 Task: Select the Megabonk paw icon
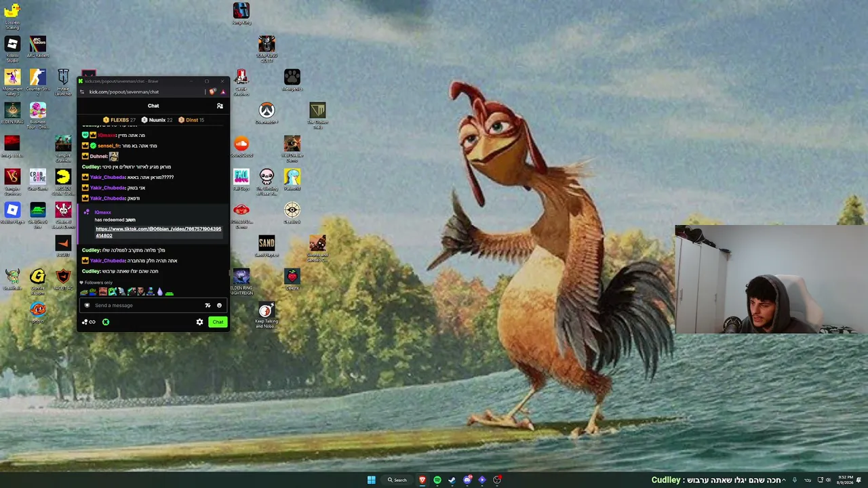pyautogui.click(x=292, y=81)
